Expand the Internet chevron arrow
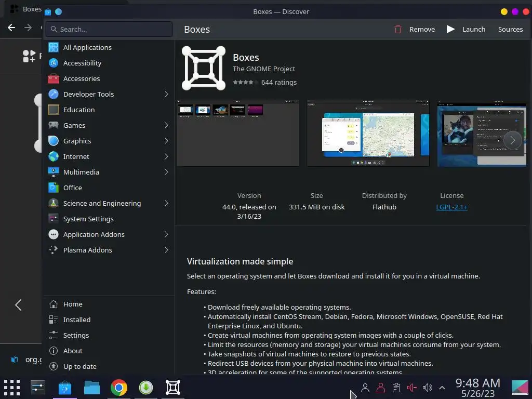The width and height of the screenshot is (532, 399). point(166,157)
